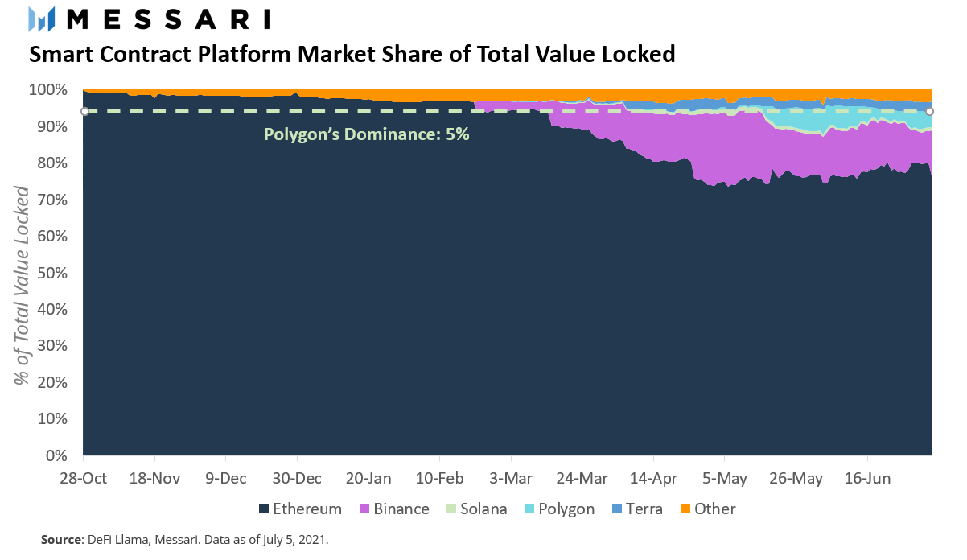The height and width of the screenshot is (560, 967).
Task: Select the Terra legend color swatch
Action: pos(617,509)
